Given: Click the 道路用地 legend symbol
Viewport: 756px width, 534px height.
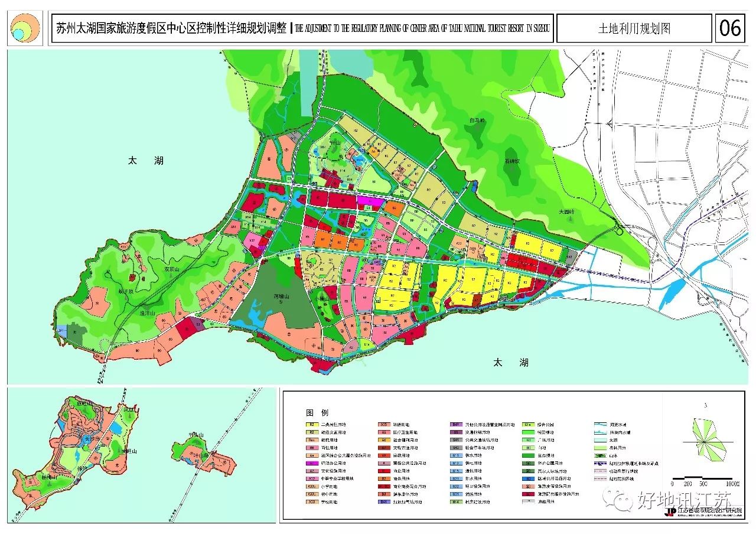Looking at the screenshot, I should tap(528, 502).
